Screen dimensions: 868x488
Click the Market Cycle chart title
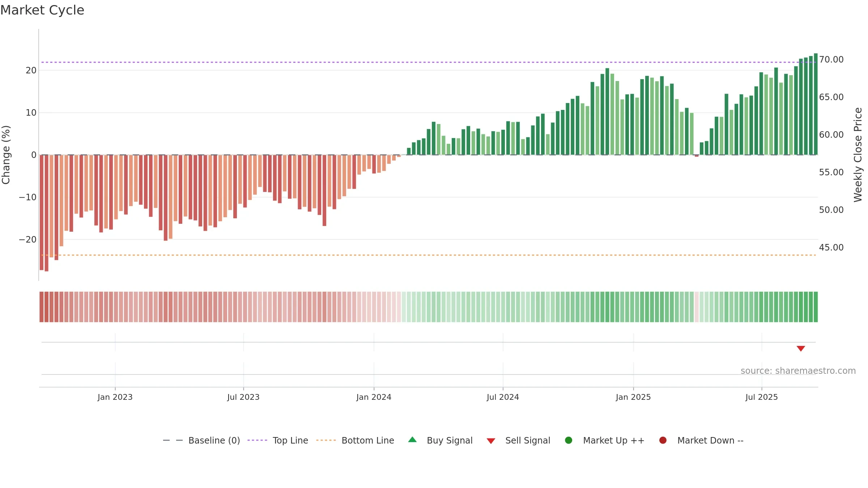point(42,10)
